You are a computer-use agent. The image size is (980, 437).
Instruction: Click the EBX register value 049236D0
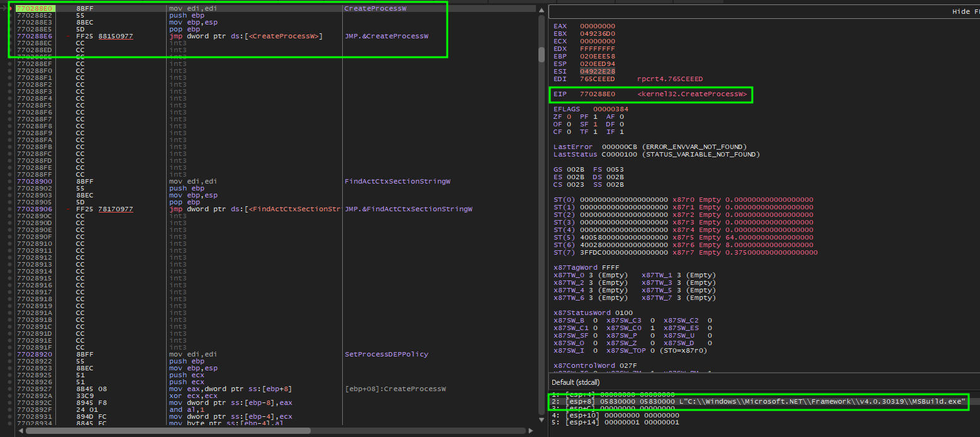pyautogui.click(x=598, y=33)
